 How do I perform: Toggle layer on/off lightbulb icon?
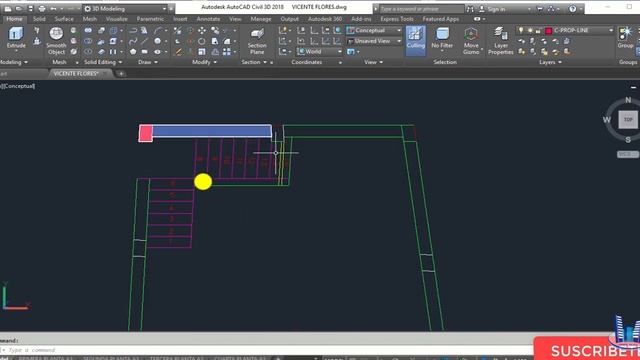(521, 30)
